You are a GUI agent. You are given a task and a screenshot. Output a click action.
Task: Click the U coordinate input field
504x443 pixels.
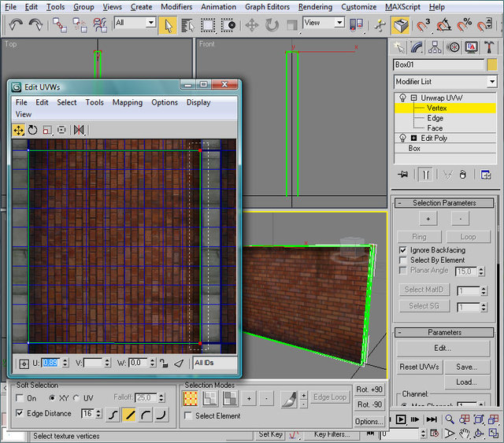(x=50, y=363)
